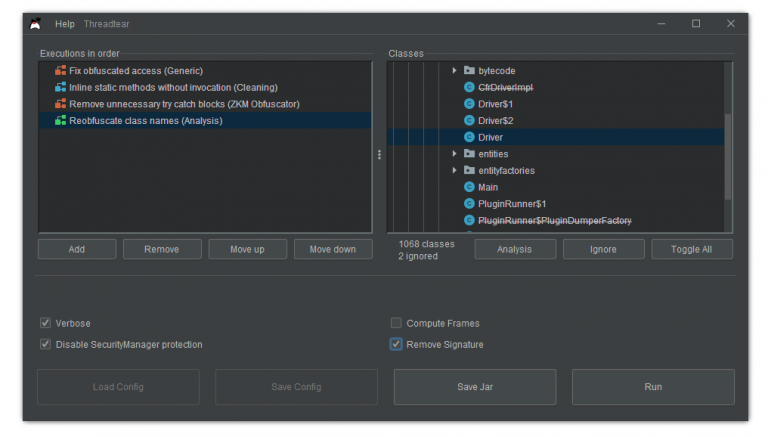Image resolution: width=768 pixels, height=437 pixels.
Task: Click the Save Jar button
Action: pos(475,387)
